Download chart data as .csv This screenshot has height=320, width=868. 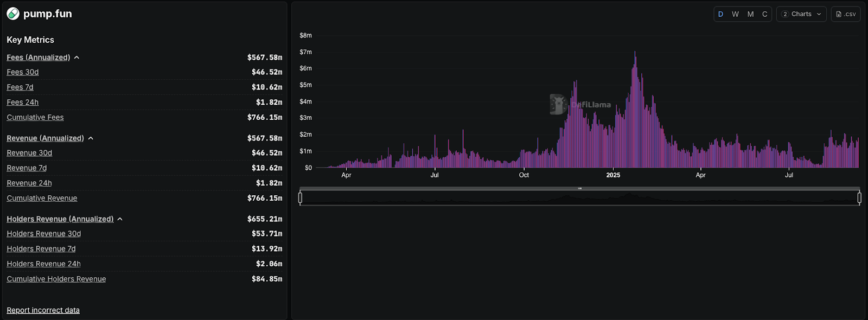846,14
